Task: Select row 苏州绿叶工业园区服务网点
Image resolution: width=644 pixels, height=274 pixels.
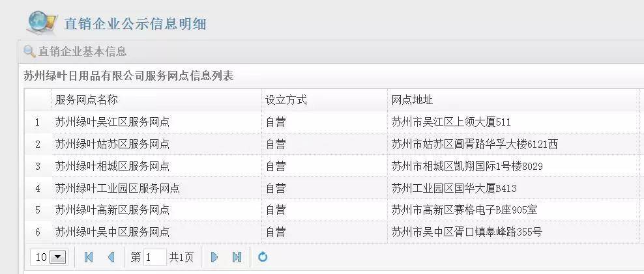Action: pyautogui.click(x=117, y=188)
